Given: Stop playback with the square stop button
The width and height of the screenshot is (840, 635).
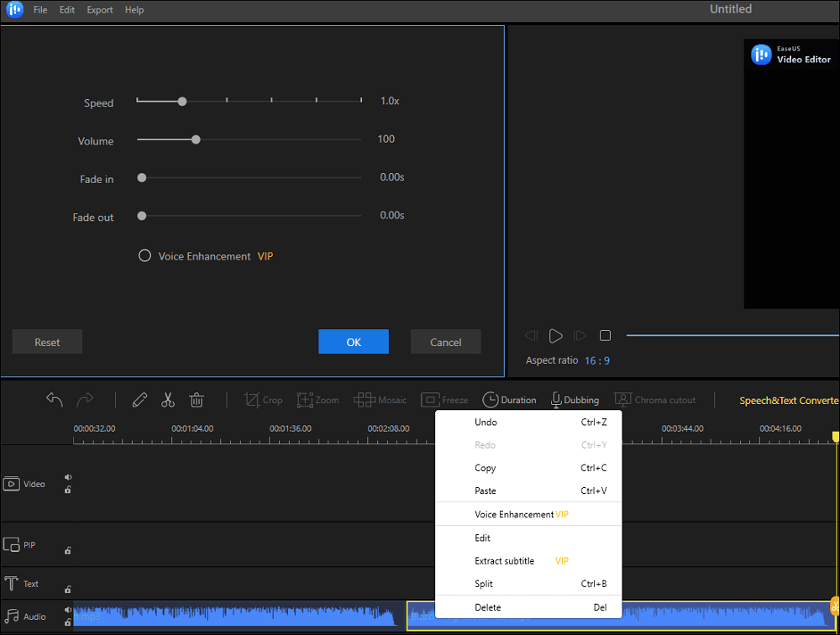Looking at the screenshot, I should click(605, 336).
